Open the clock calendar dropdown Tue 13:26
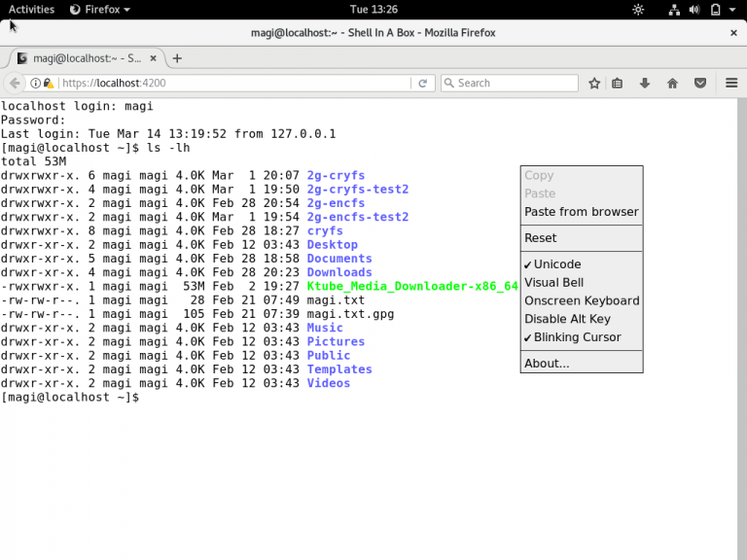This screenshot has width=747, height=560. click(373, 10)
